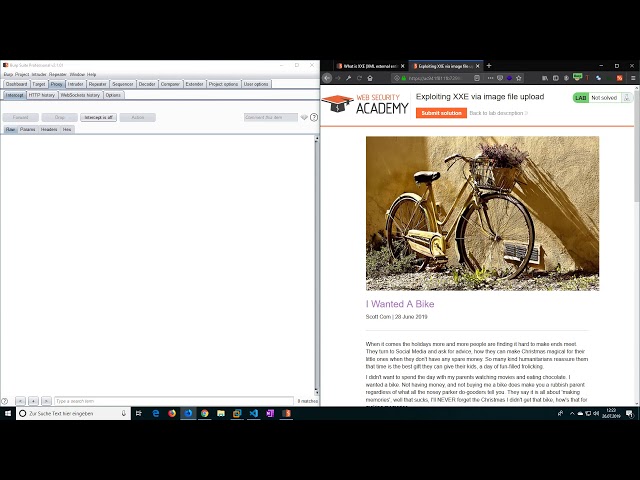640x480 pixels.
Task: Click the Forward button in Burp Intercept
Action: pyautogui.click(x=20, y=118)
